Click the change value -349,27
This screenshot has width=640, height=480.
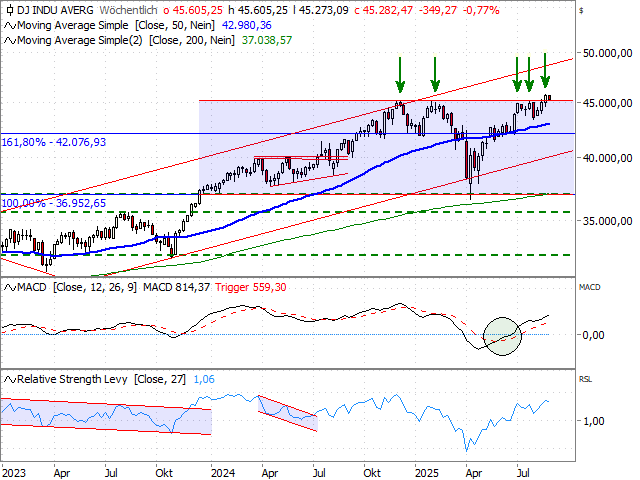pyautogui.click(x=438, y=10)
